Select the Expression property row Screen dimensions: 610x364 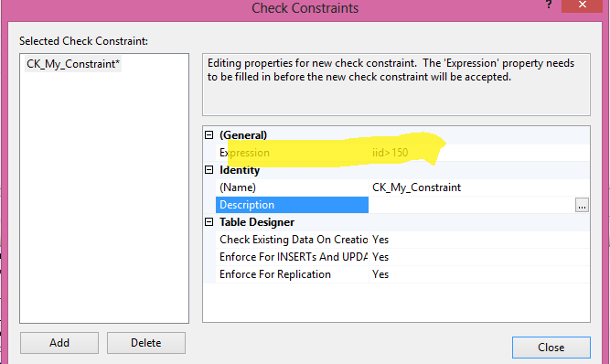(x=402, y=153)
